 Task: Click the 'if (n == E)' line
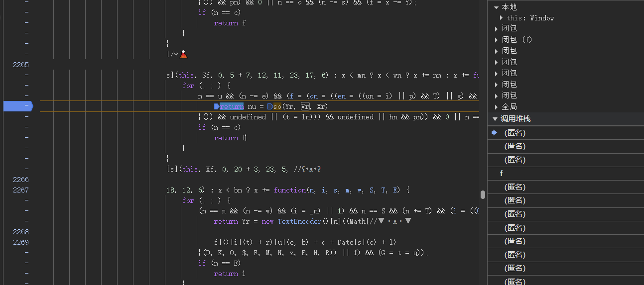click(219, 263)
